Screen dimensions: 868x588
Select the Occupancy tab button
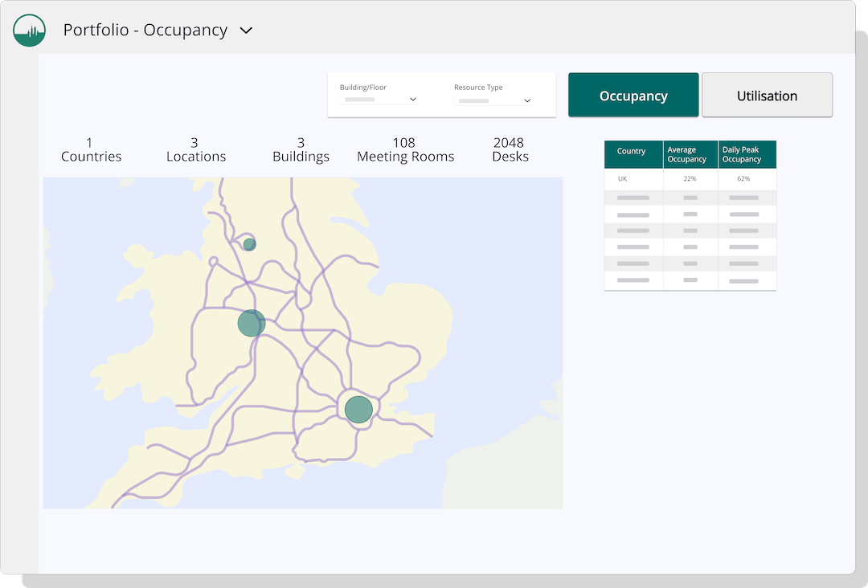click(x=633, y=95)
